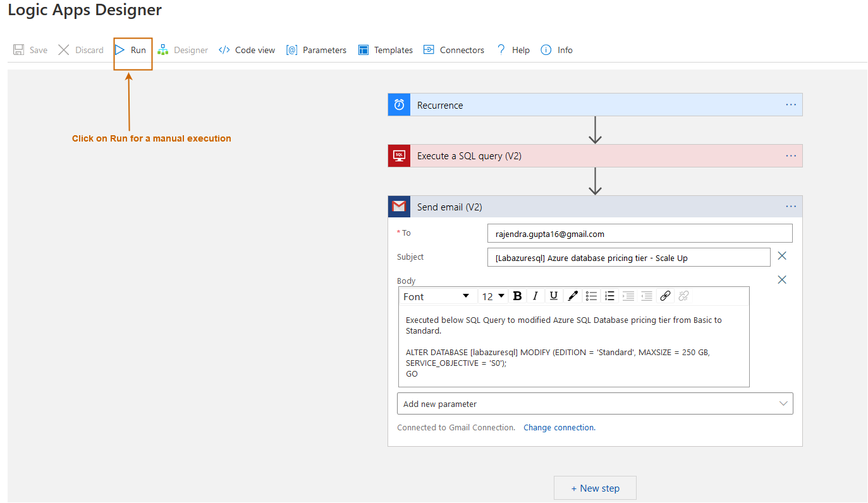Screen dimensions: 868x503
Task: Open the Font family dropdown
Action: coord(437,296)
